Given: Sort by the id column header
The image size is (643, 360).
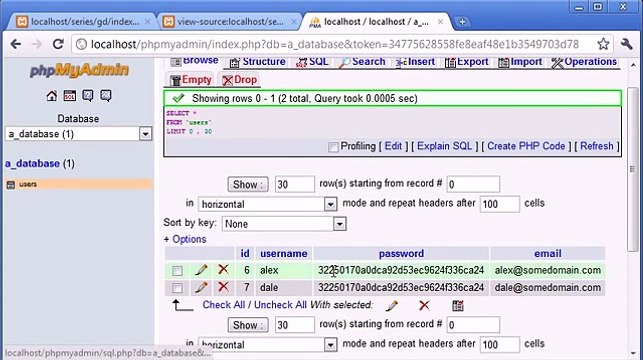Looking at the screenshot, I should pyautogui.click(x=245, y=253).
